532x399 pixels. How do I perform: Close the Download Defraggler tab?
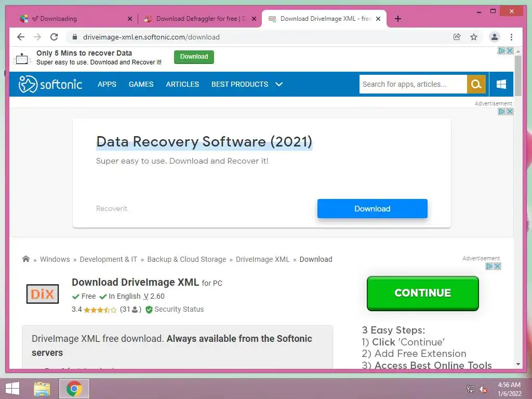(254, 19)
